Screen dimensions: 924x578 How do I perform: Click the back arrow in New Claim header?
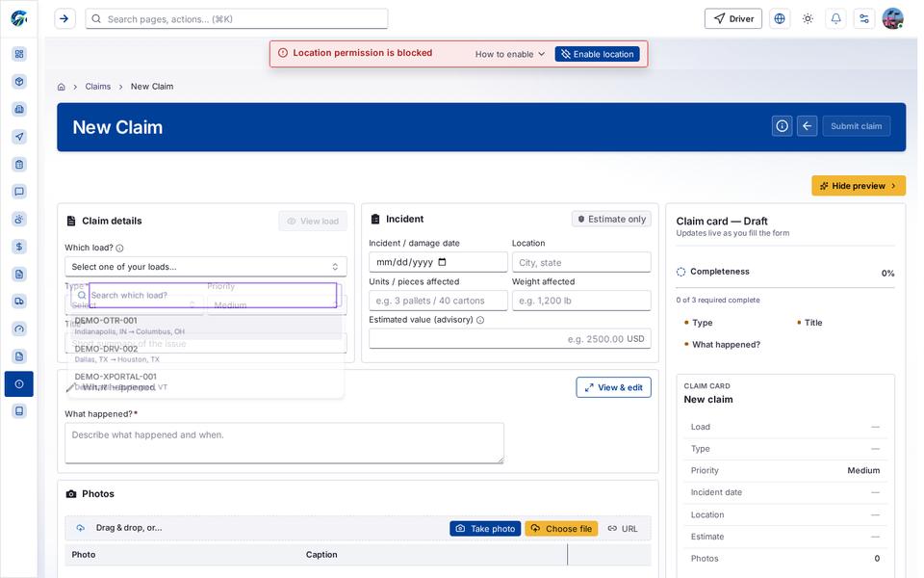(808, 126)
